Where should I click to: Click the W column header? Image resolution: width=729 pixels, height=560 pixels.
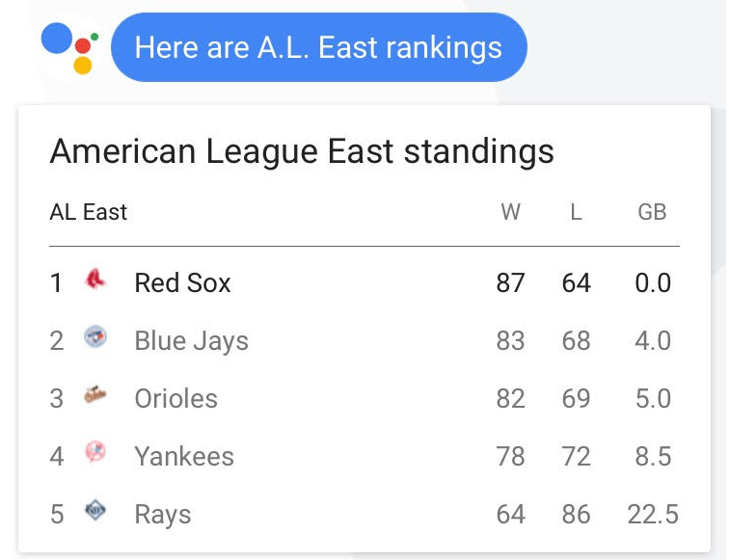pyautogui.click(x=510, y=212)
